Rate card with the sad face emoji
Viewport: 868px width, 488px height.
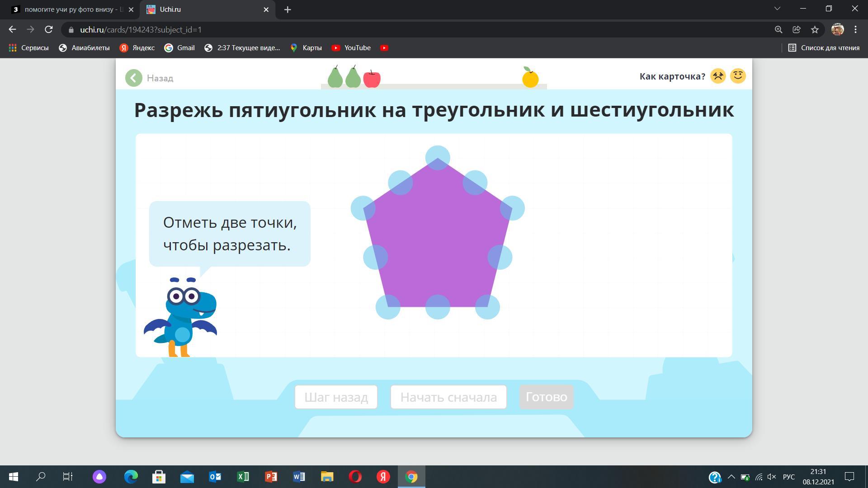click(x=718, y=76)
